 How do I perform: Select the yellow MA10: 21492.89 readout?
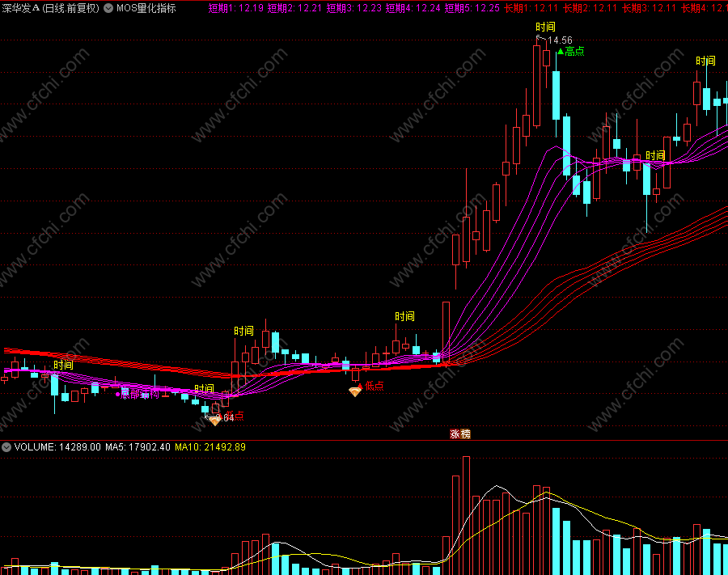(x=210, y=447)
